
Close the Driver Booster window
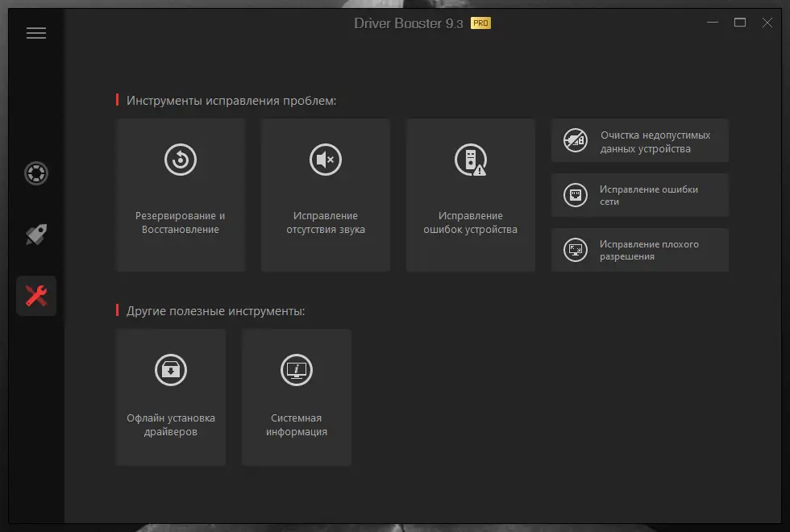coord(767,23)
